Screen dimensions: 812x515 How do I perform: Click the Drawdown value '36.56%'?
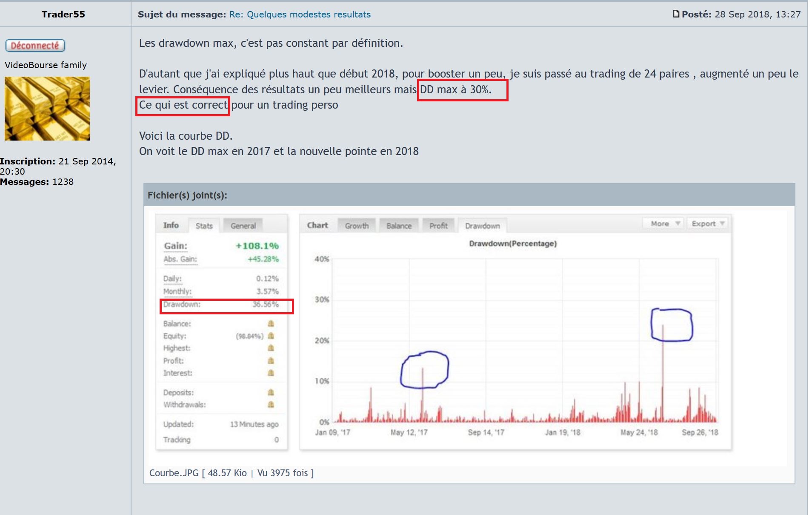[266, 304]
